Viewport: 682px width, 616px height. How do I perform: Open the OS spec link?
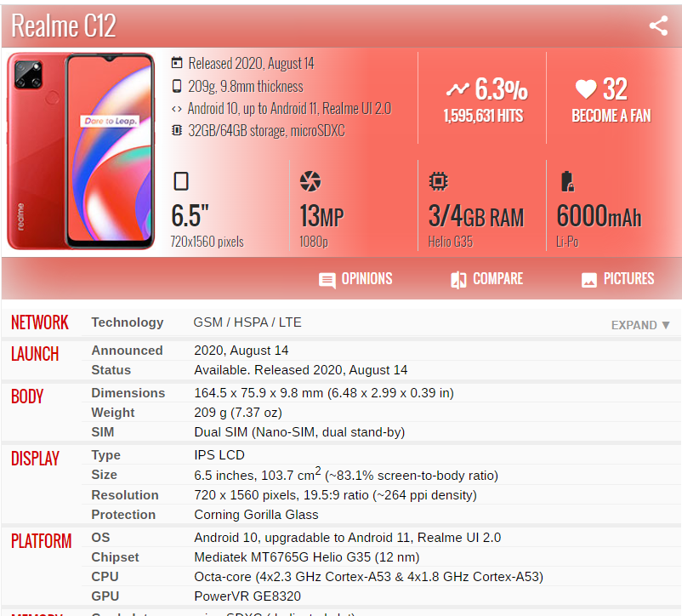coord(100,538)
